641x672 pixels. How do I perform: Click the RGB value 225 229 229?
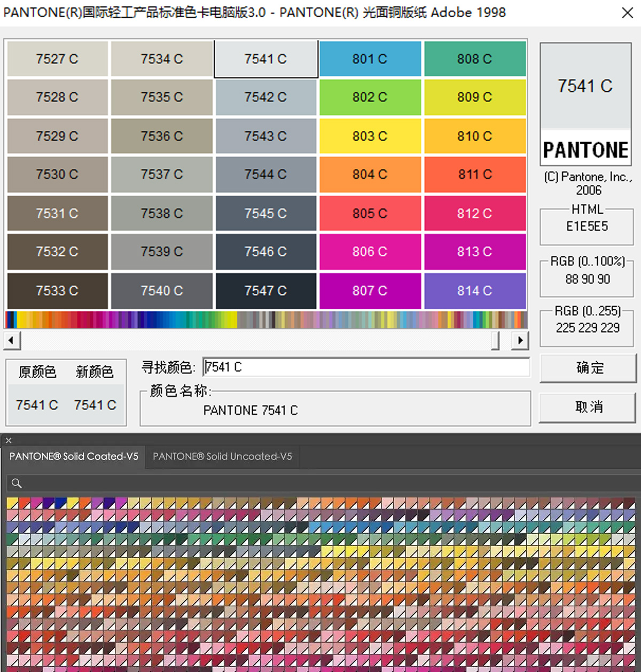coord(588,327)
